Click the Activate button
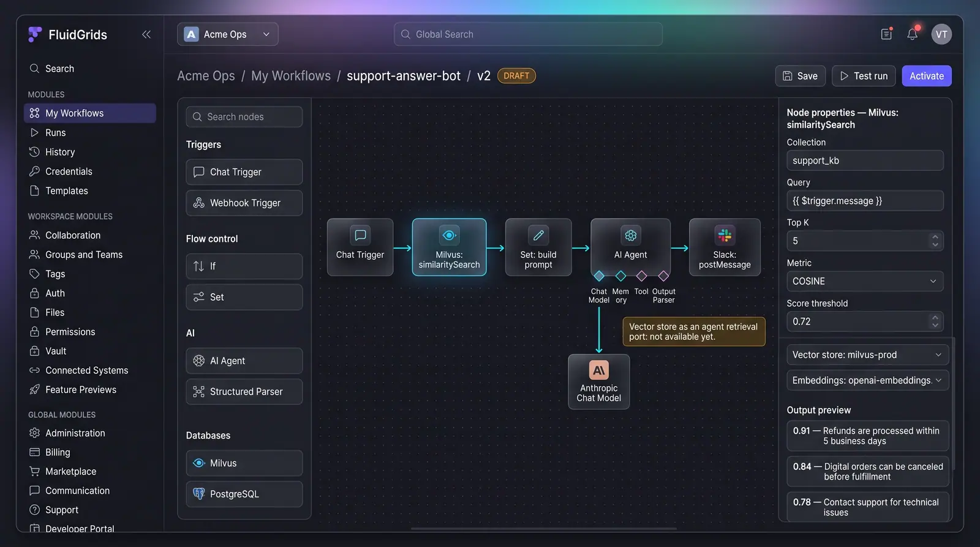Viewport: 980px width, 547px height. pyautogui.click(x=927, y=76)
